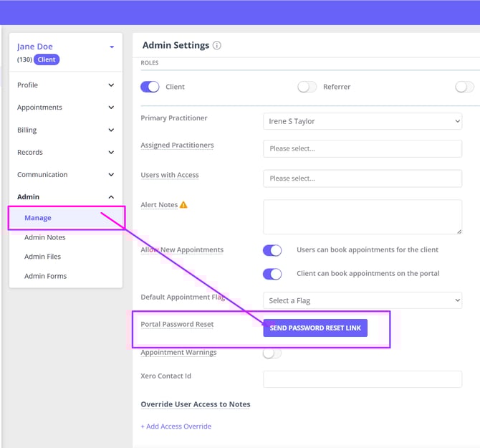This screenshot has width=480, height=448.
Task: Enable the Referrer role toggle
Action: click(307, 87)
